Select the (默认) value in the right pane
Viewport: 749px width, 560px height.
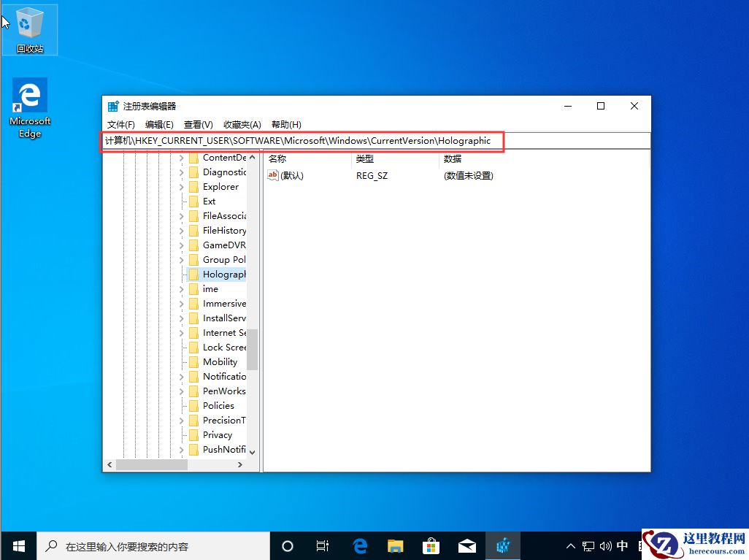coord(293,175)
